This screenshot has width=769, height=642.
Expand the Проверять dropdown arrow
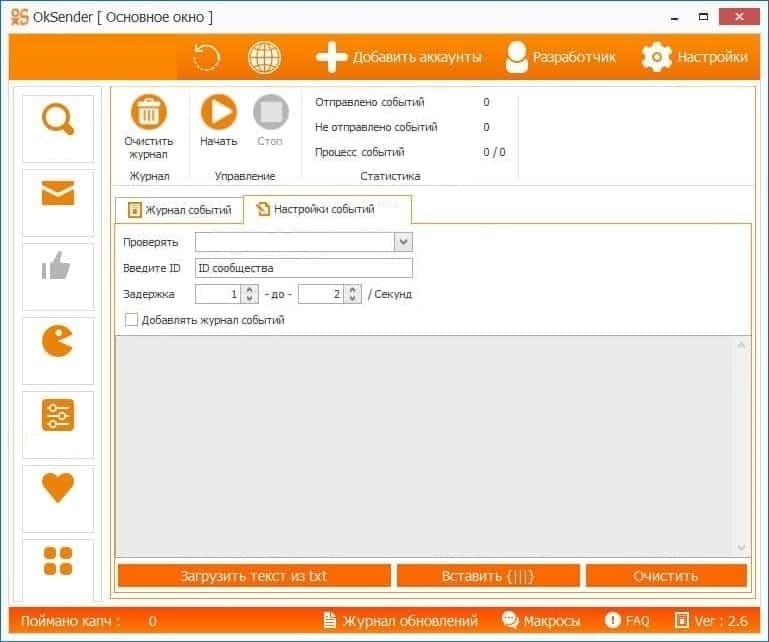click(x=403, y=242)
